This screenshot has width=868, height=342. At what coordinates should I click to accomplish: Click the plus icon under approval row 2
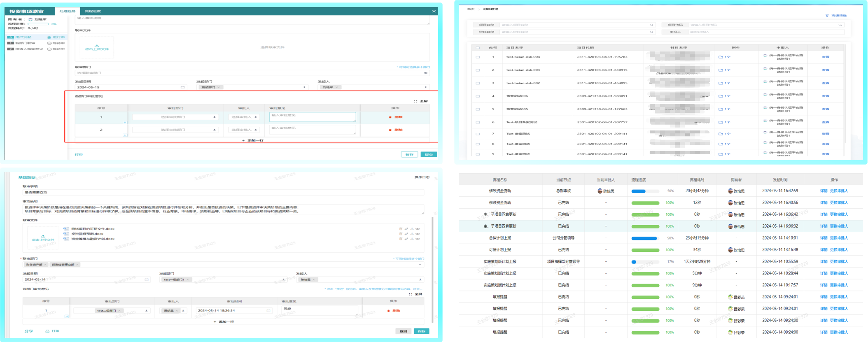pyautogui.click(x=125, y=135)
